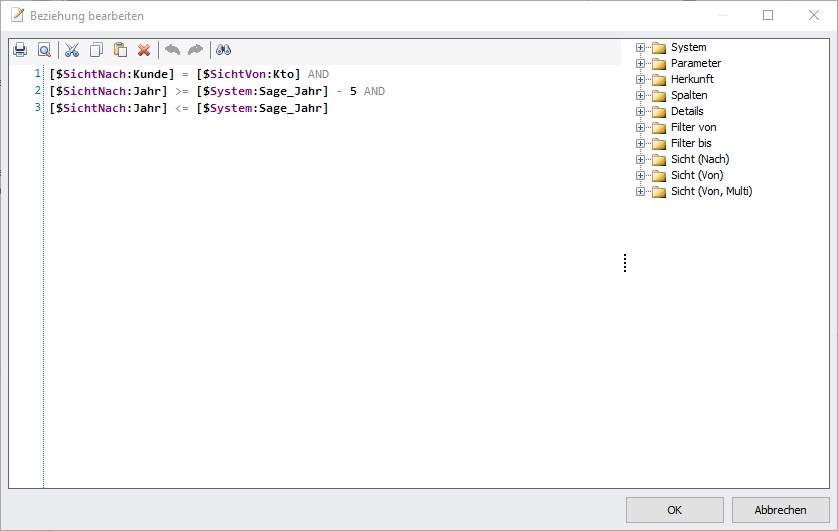The image size is (838, 531).
Task: Select the Herkunft folder label
Action: 692,80
